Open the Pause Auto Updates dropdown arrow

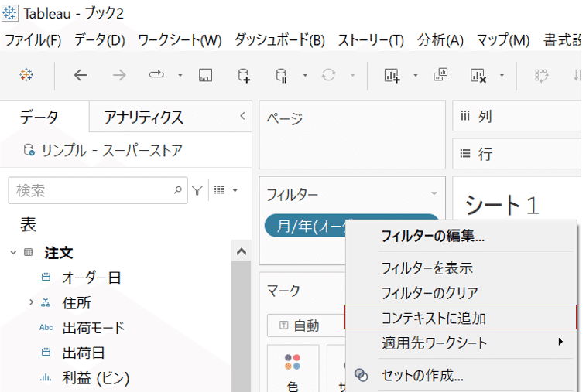pyautogui.click(x=305, y=76)
